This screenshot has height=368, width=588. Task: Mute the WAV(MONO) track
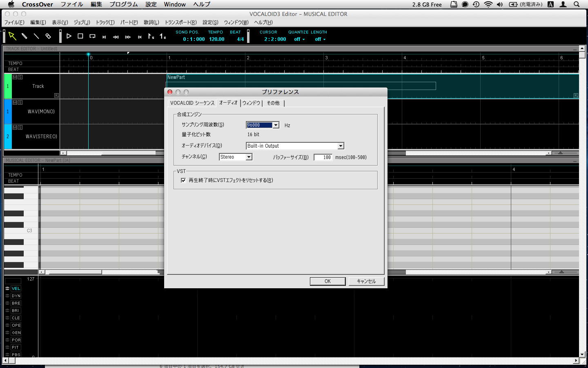coord(15,102)
